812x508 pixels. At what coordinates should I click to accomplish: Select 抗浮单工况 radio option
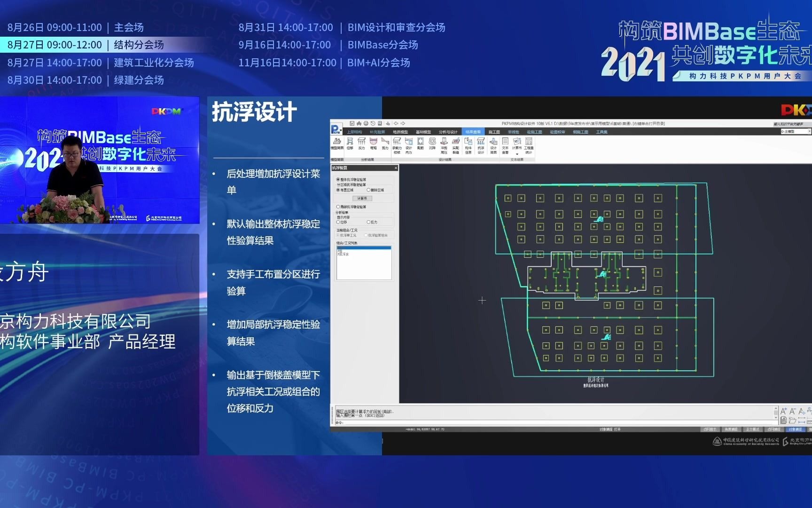[346, 235]
